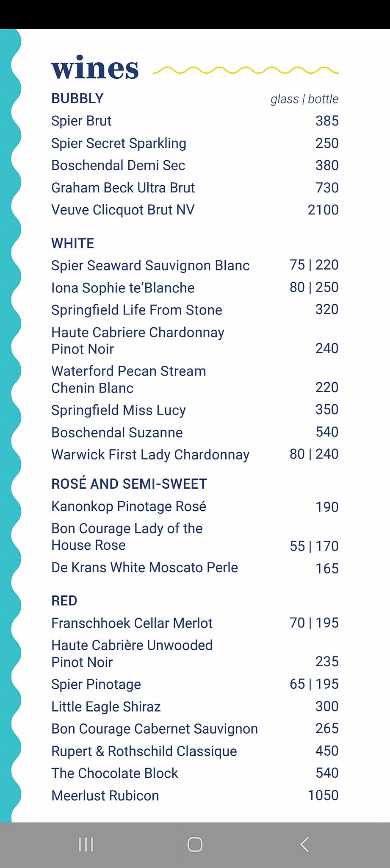Viewport: 390px width, 868px height.
Task: Select the 'wines' menu heading
Action: (x=95, y=68)
